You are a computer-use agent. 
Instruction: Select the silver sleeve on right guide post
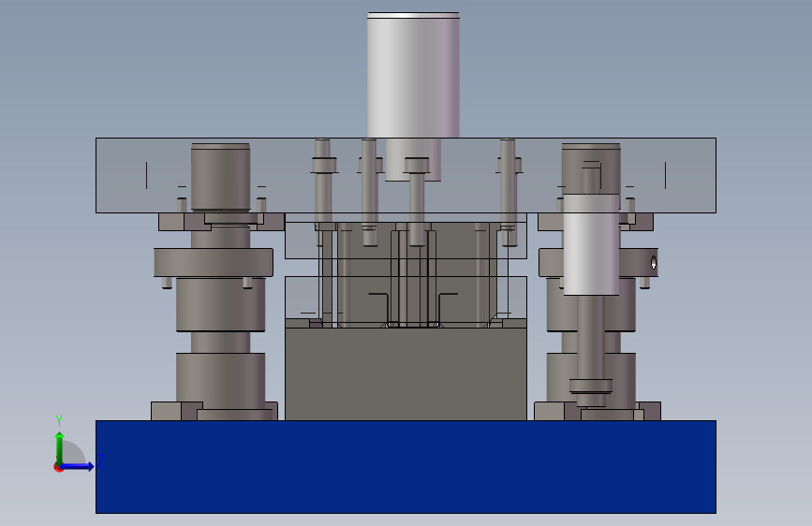[x=591, y=244]
